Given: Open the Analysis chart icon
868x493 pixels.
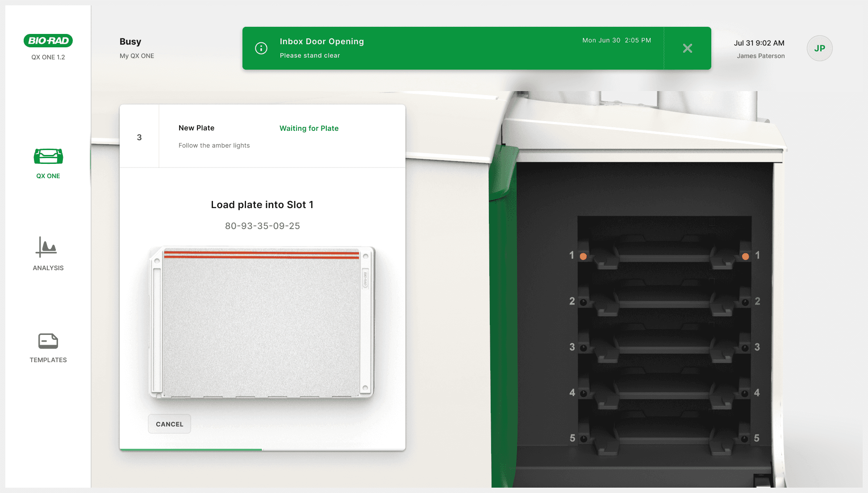Looking at the screenshot, I should (x=46, y=247).
